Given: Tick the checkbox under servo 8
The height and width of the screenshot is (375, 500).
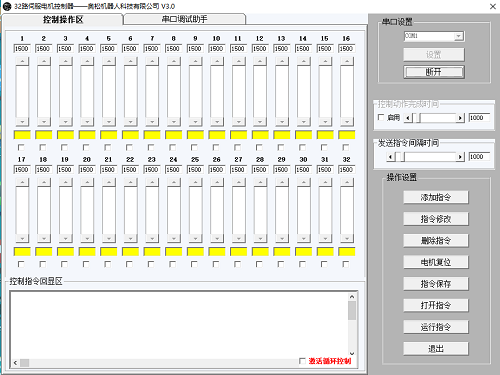Looking at the screenshot, I should [173, 147].
